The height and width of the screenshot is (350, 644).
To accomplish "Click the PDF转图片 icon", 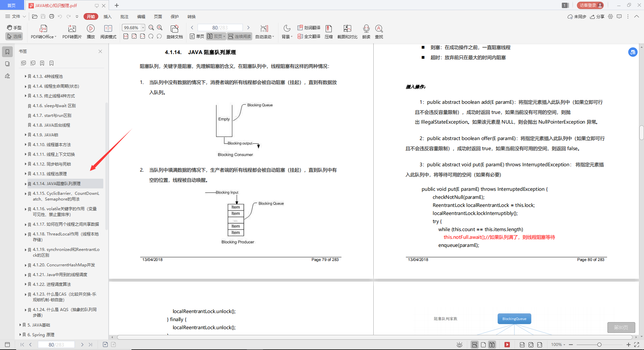I will pyautogui.click(x=71, y=31).
